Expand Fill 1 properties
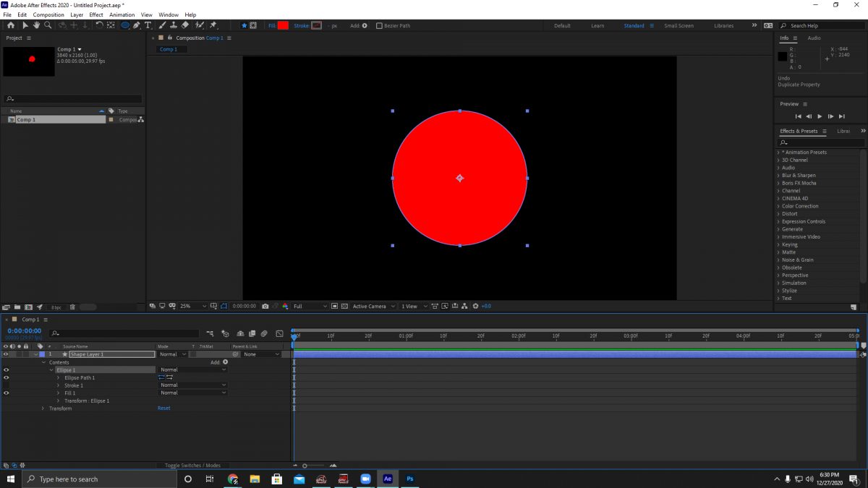This screenshot has height=488, width=868. [59, 393]
